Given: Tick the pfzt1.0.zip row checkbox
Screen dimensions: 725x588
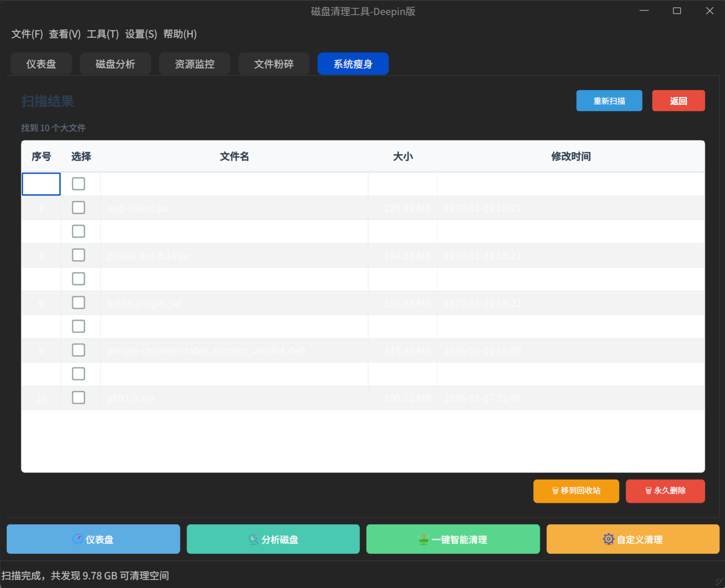Looking at the screenshot, I should (x=79, y=398).
